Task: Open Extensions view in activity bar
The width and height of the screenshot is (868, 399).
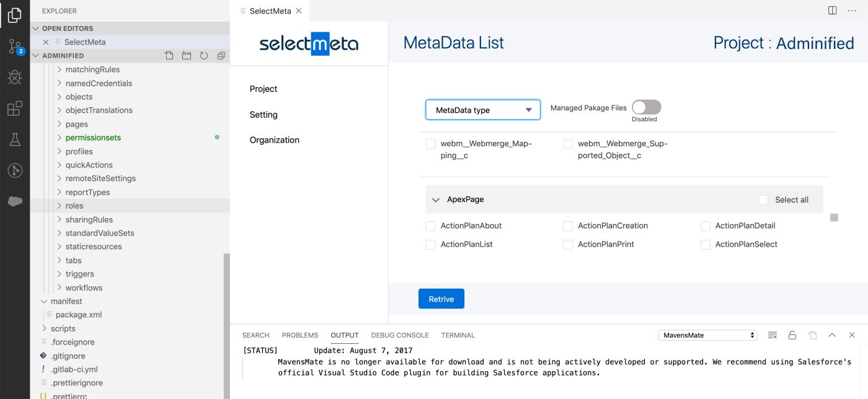Action: tap(15, 109)
